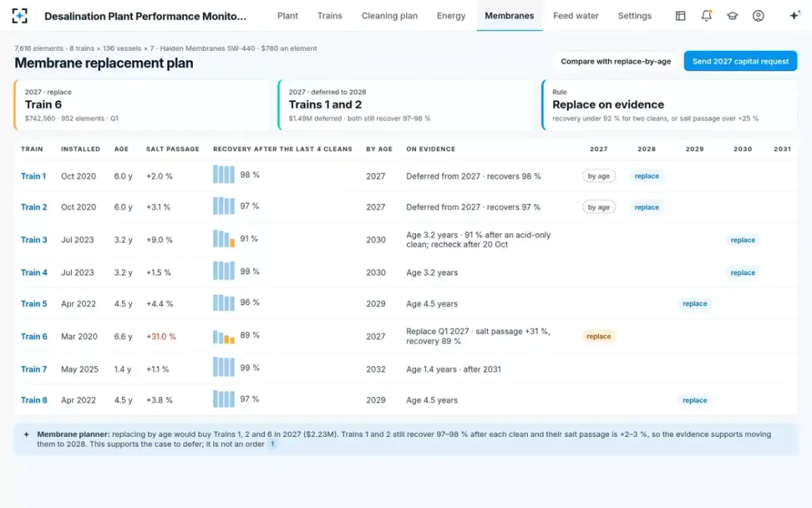Switch to the Trains tab
Screen dimensions: 812x508
[x=330, y=16]
